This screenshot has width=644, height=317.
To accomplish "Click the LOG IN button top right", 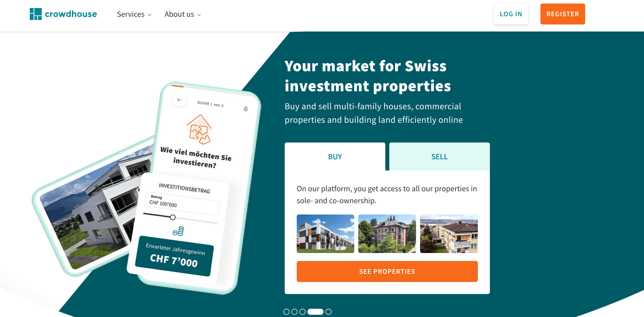I will coord(510,14).
